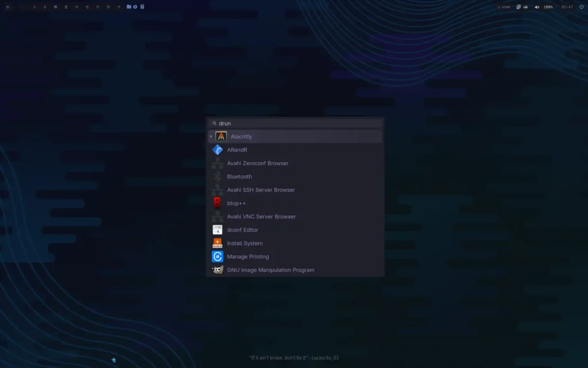This screenshot has width=588, height=368.
Task: Launch ARandR via its blue diamond icon
Action: click(x=218, y=150)
